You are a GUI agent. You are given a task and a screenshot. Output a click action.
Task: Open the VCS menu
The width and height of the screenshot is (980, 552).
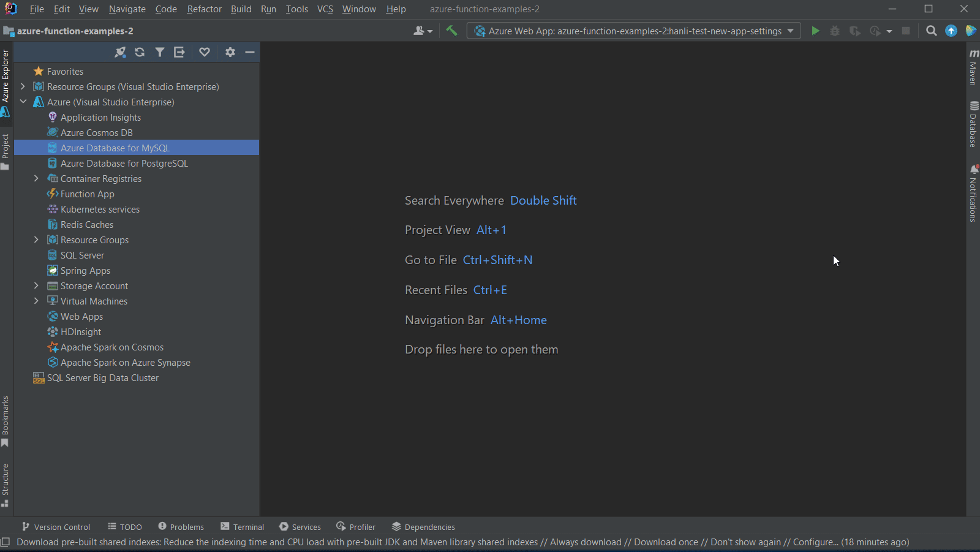325,9
